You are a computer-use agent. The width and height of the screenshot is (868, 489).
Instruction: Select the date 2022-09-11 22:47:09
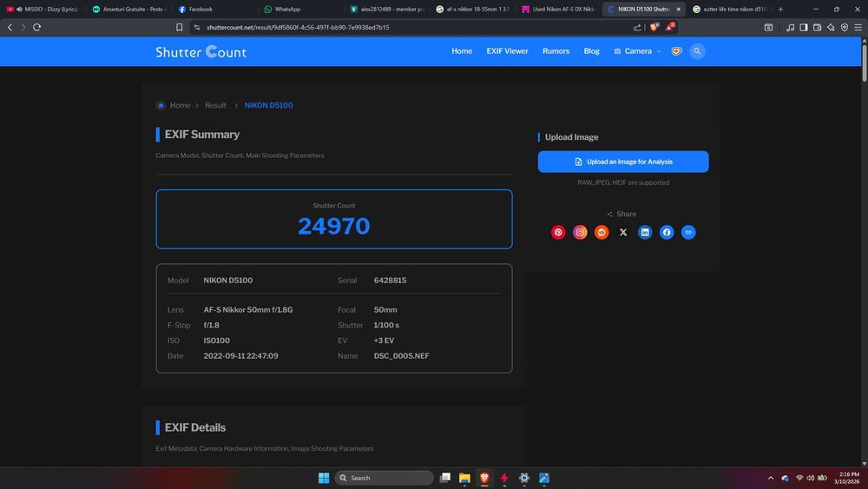(x=240, y=356)
